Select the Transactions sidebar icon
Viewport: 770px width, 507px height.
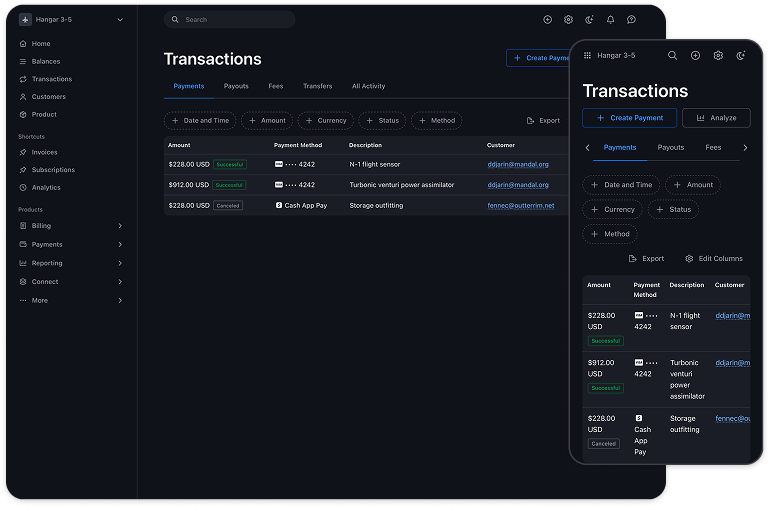pos(23,79)
